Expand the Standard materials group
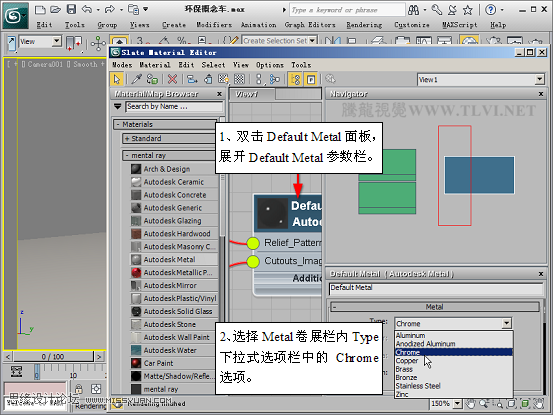 (127, 139)
